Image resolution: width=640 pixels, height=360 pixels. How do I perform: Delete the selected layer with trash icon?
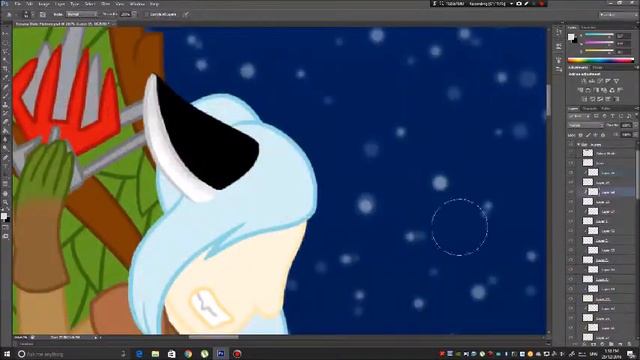click(628, 345)
